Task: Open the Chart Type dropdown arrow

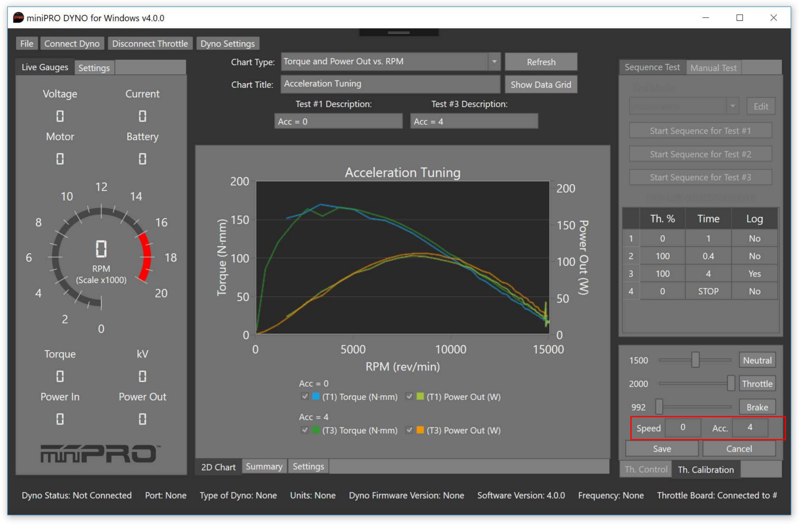Action: 494,62
